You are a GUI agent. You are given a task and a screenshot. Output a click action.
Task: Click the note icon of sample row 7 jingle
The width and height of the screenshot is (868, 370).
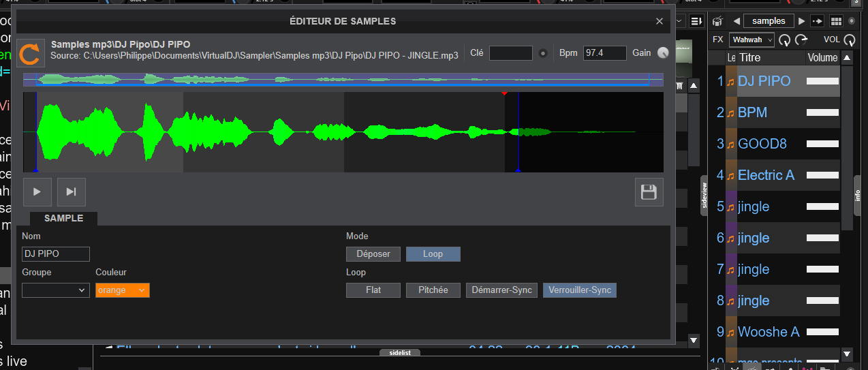[x=731, y=269]
